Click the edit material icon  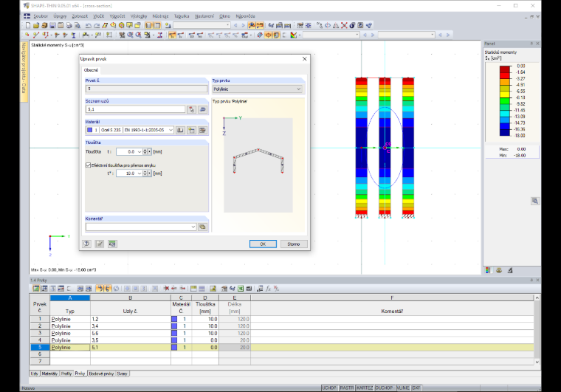pos(202,130)
